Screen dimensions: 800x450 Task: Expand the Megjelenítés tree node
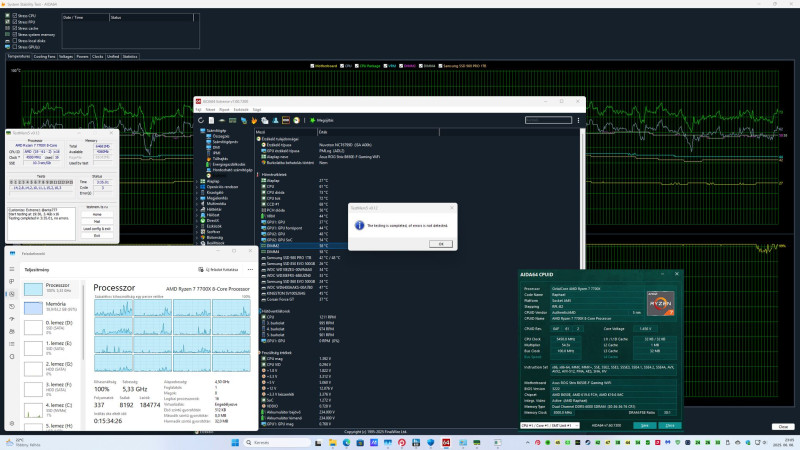pyautogui.click(x=197, y=198)
